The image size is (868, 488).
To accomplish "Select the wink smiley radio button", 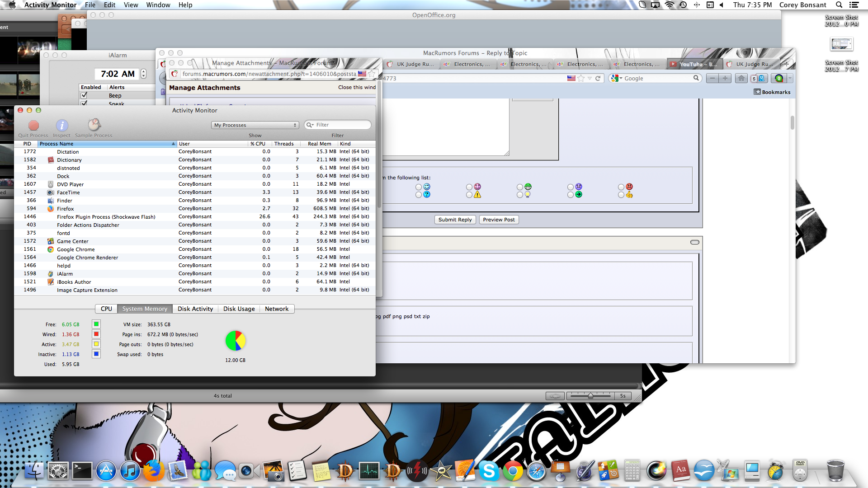I will [x=419, y=187].
